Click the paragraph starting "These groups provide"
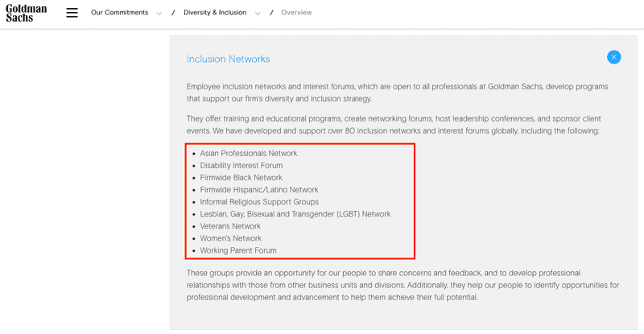The width and height of the screenshot is (644, 334). pyautogui.click(x=402, y=285)
